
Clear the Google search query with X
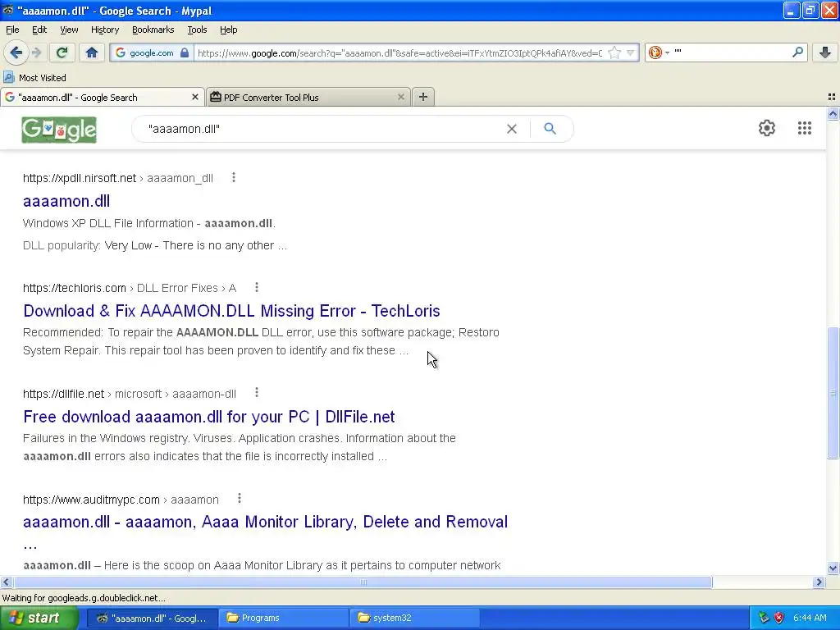point(512,129)
